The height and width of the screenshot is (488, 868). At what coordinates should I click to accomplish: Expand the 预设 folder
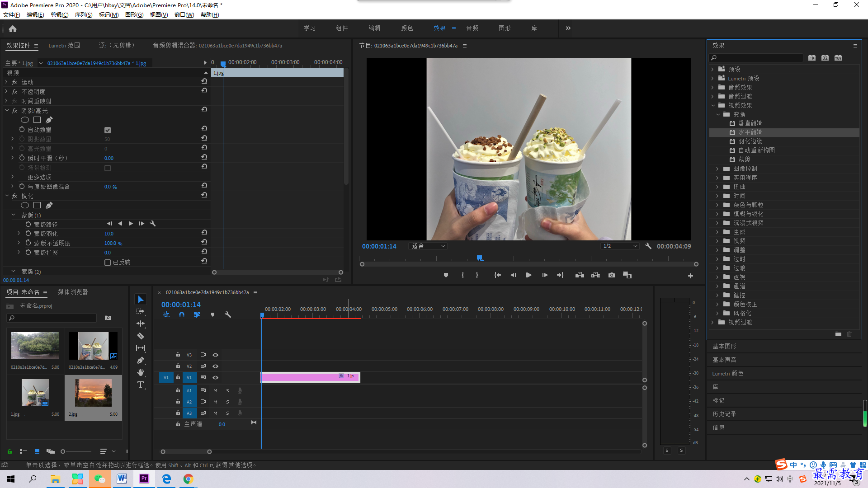point(712,69)
